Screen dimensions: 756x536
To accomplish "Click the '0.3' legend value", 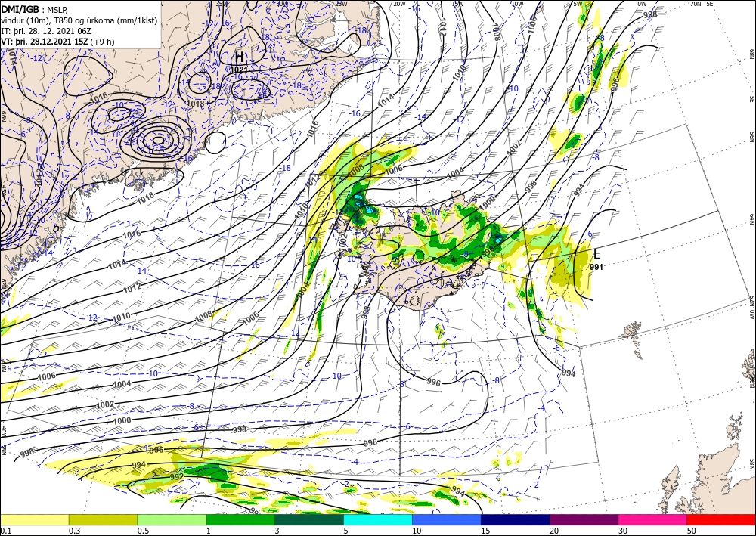I will pyautogui.click(x=74, y=531).
